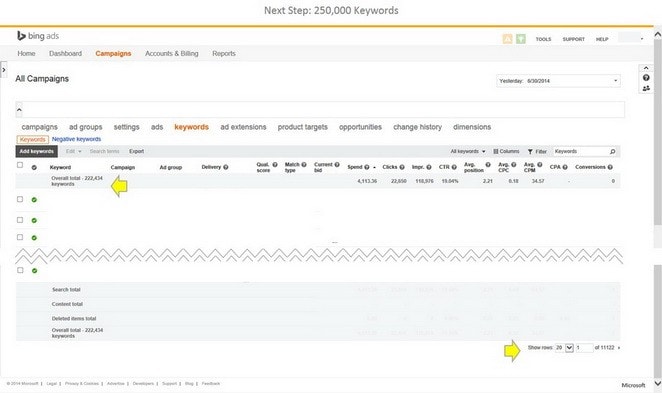Show Avg. CPC help tooltip

pyautogui.click(x=514, y=165)
